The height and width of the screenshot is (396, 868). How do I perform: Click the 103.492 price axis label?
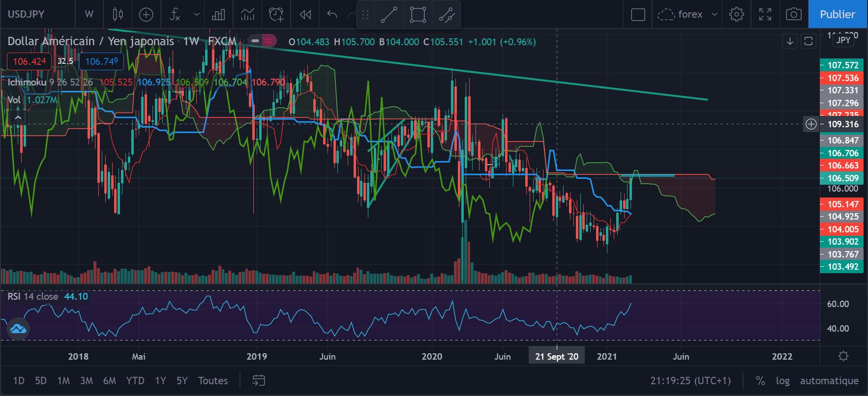pos(842,267)
